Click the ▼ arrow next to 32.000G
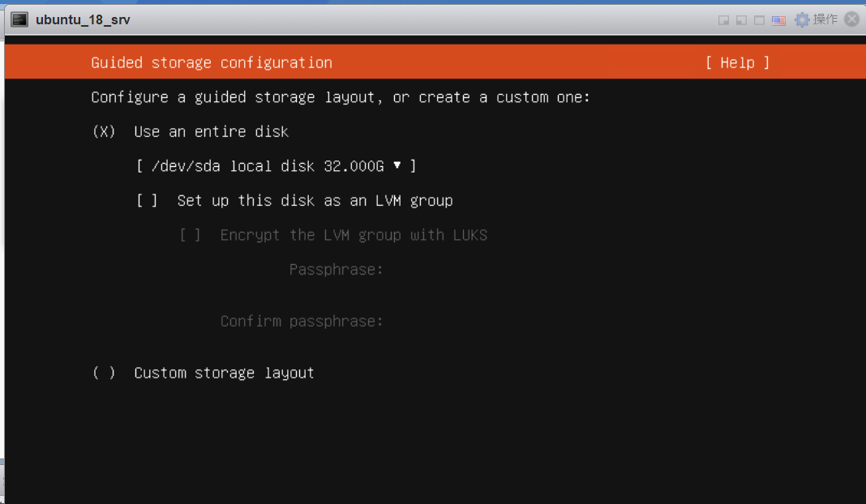 coord(397,165)
